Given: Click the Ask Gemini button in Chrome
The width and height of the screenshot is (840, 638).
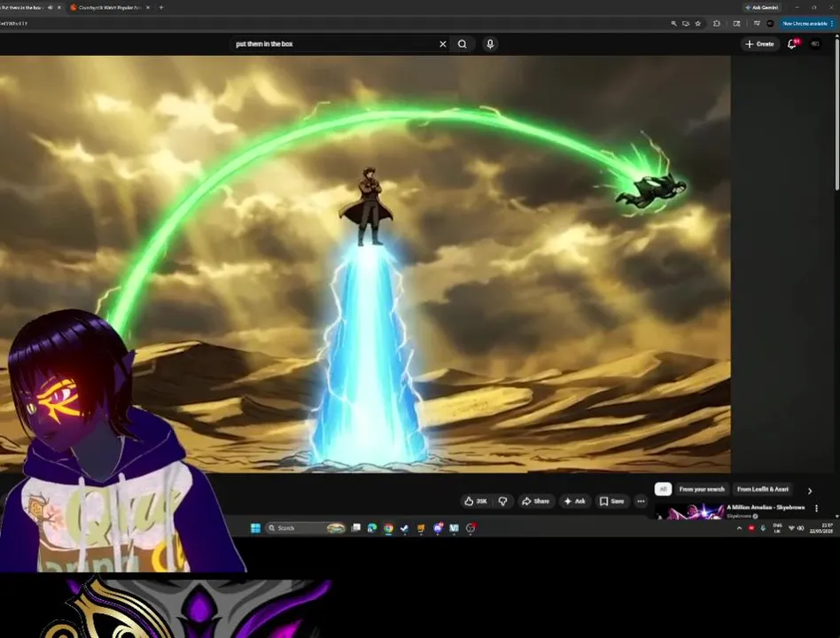Looking at the screenshot, I should pos(762,7).
